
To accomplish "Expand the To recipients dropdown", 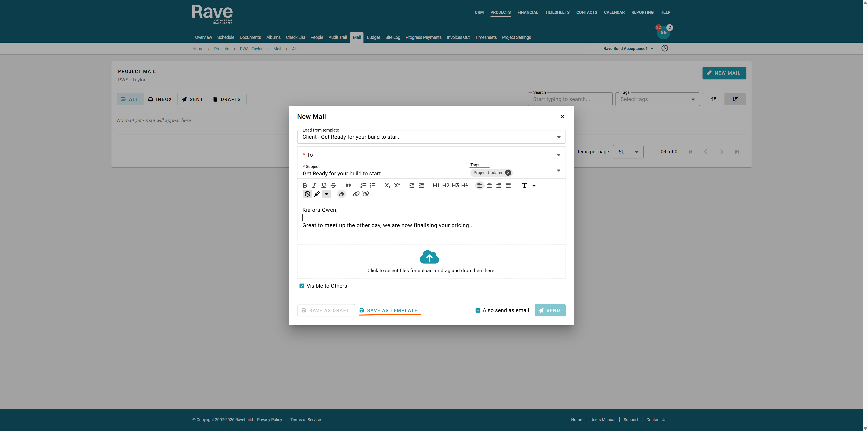I will click(558, 155).
